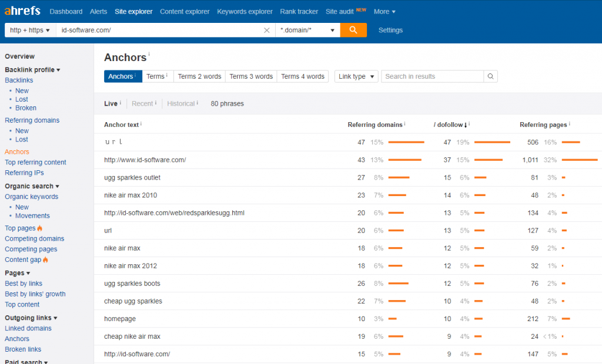The width and height of the screenshot is (602, 364).
Task: Open the Overview sidebar link
Action: (19, 56)
